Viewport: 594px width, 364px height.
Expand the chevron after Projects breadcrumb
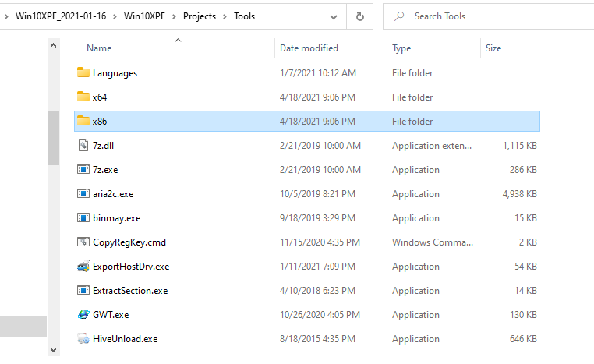(x=225, y=16)
